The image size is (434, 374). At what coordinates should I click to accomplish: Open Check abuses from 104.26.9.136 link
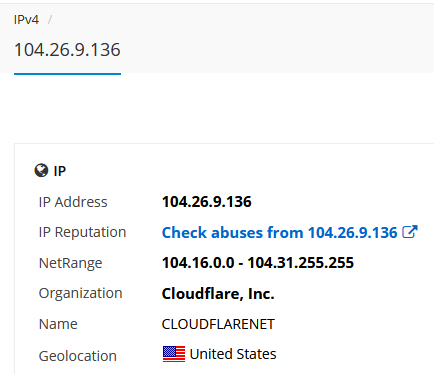tap(279, 232)
